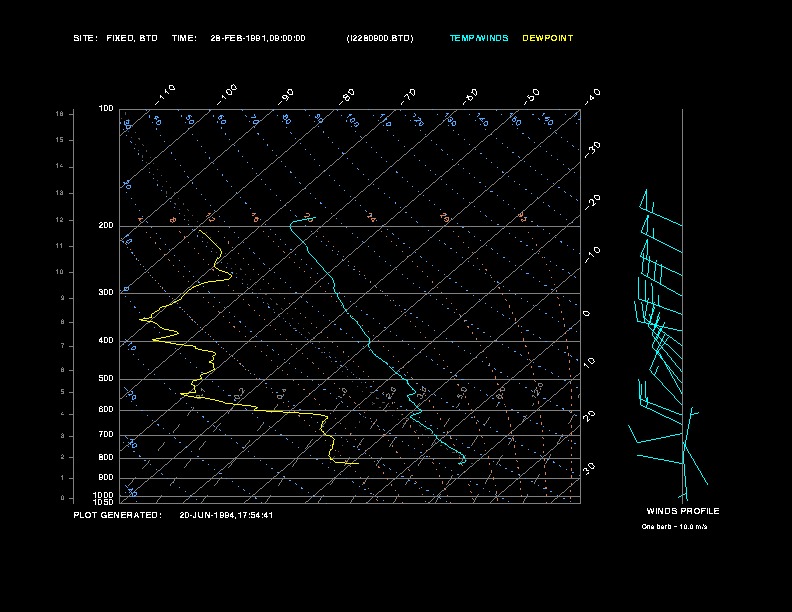
Task: Select the -90 isotherm label above the plot
Action: (x=286, y=96)
